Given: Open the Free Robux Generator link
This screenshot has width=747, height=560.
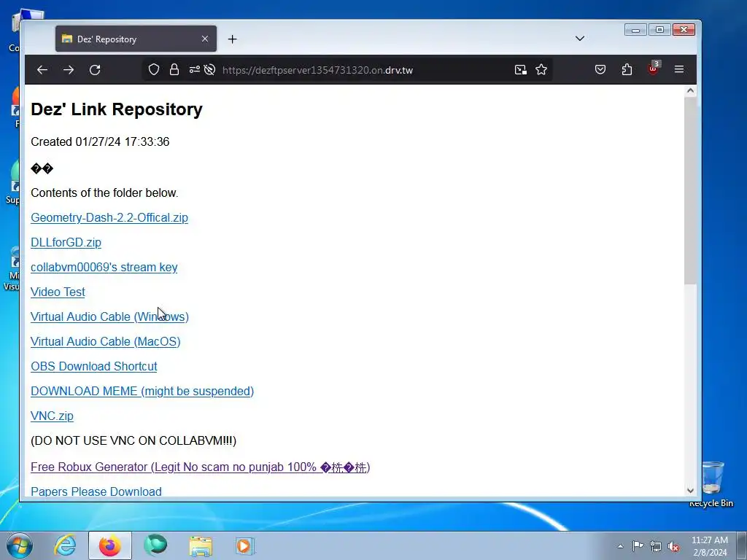Looking at the screenshot, I should [200, 467].
